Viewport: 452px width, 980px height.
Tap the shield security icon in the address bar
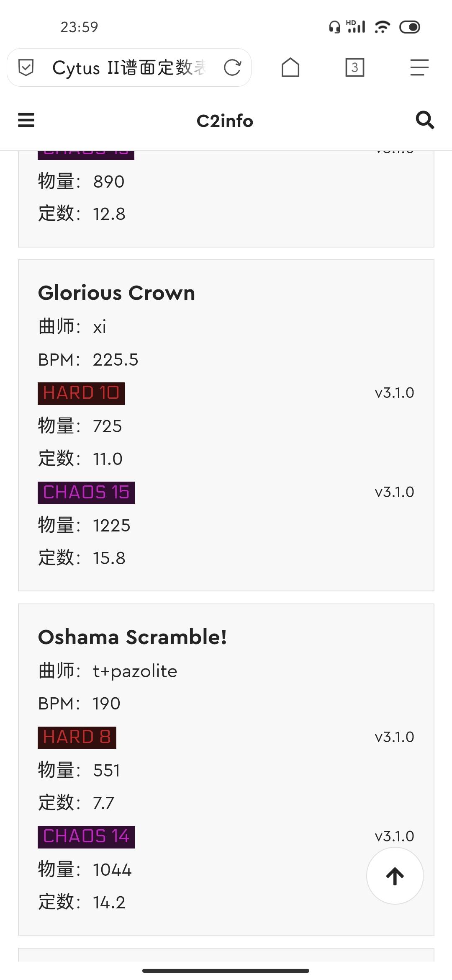click(26, 67)
